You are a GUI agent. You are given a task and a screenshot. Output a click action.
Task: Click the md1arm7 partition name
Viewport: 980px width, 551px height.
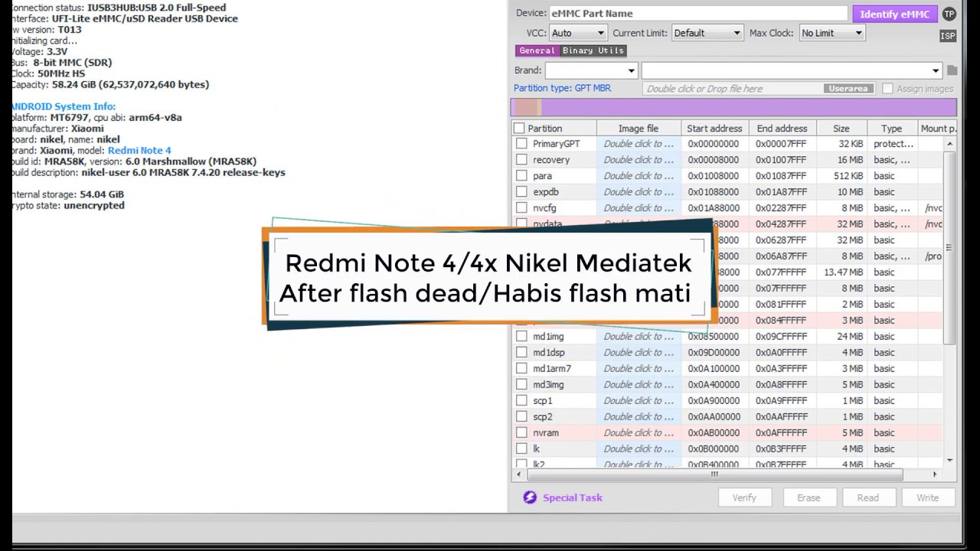(552, 368)
